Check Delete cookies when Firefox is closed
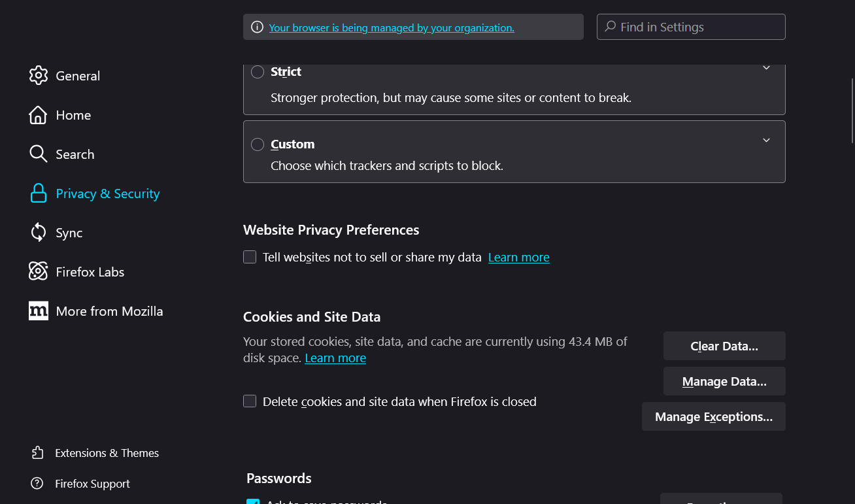This screenshot has height=504, width=855. [250, 401]
